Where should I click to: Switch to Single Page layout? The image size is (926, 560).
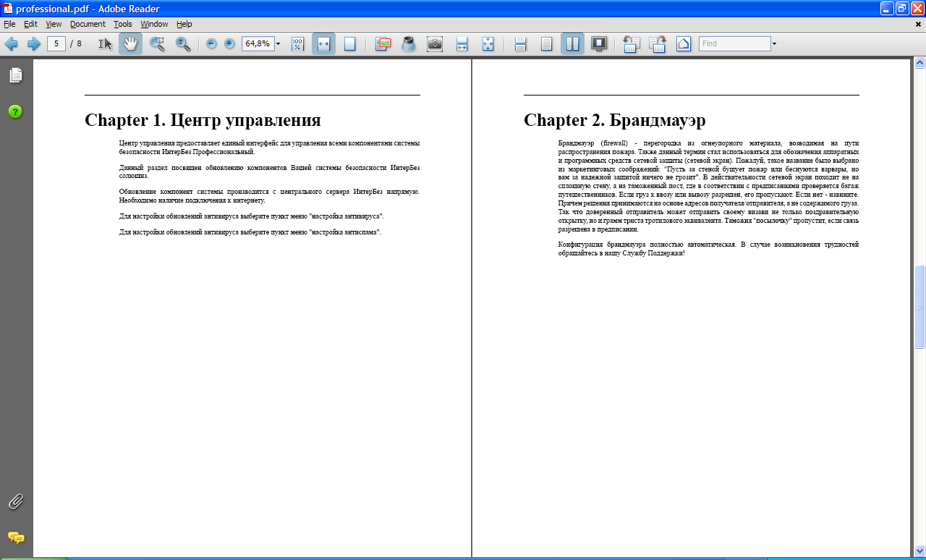point(546,44)
